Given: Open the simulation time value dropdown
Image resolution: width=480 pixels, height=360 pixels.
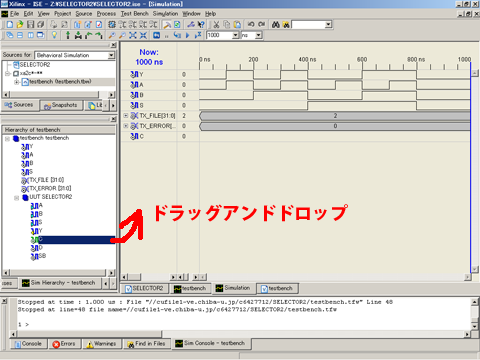Looking at the screenshot, I should 235,35.
